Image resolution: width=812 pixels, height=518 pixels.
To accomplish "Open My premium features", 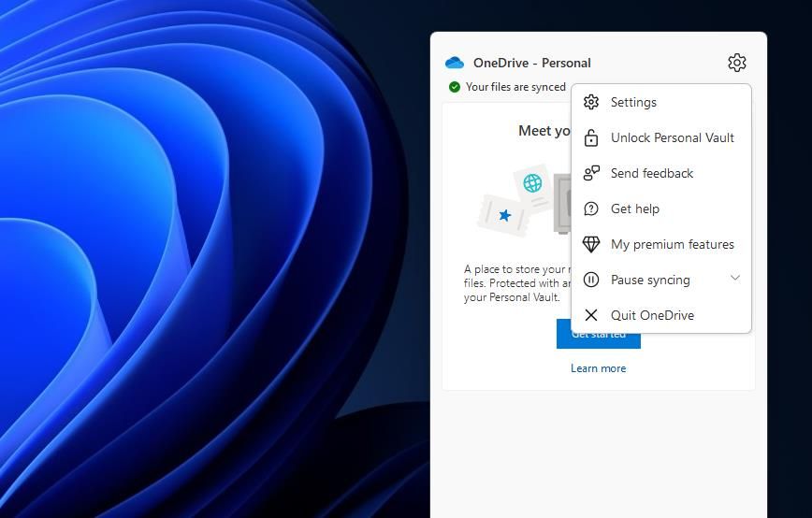I will [661, 244].
